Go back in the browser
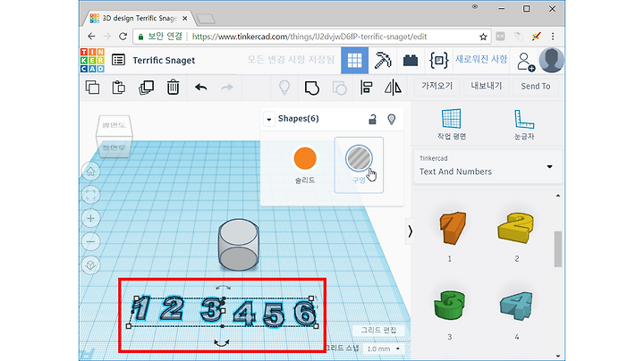Viewport: 644px width, 361px height. pyautogui.click(x=91, y=37)
